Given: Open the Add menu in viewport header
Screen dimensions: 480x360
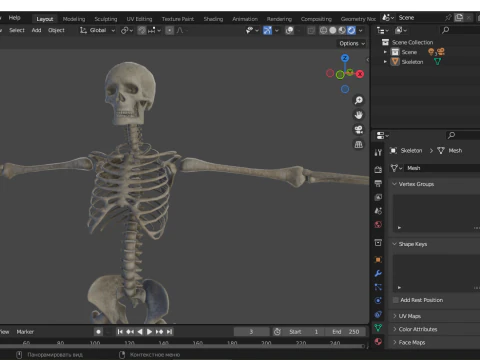Looking at the screenshot, I should pos(36,30).
